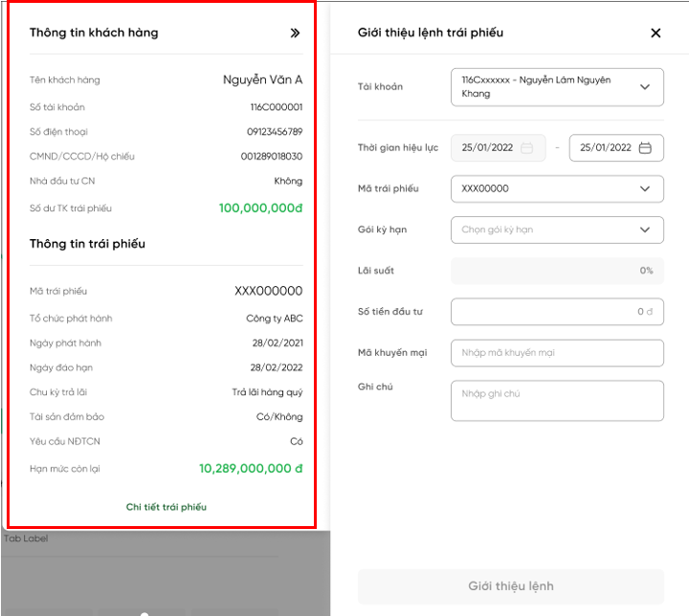Collapse customer info panel with double chevron
This screenshot has height=616, width=689.
pos(295,33)
